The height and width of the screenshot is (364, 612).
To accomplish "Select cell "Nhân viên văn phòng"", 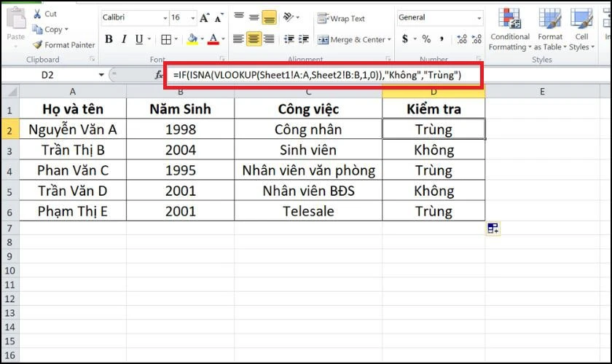I will [x=308, y=170].
